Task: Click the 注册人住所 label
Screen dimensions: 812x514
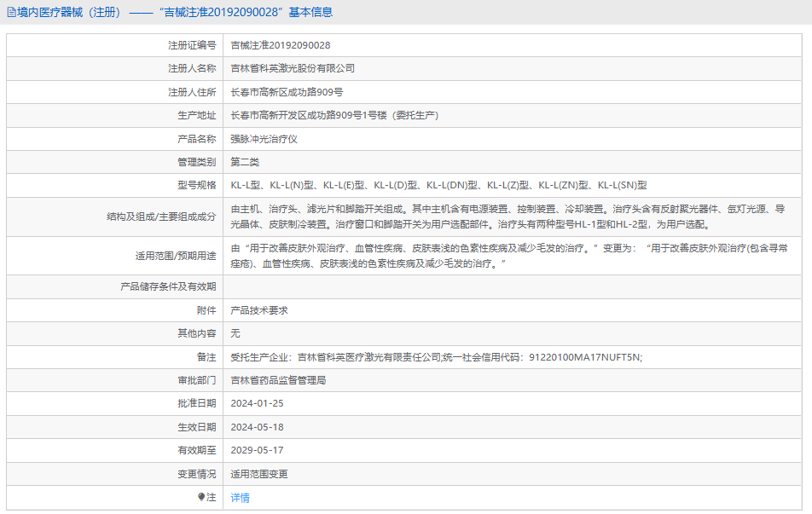Action: pyautogui.click(x=192, y=92)
